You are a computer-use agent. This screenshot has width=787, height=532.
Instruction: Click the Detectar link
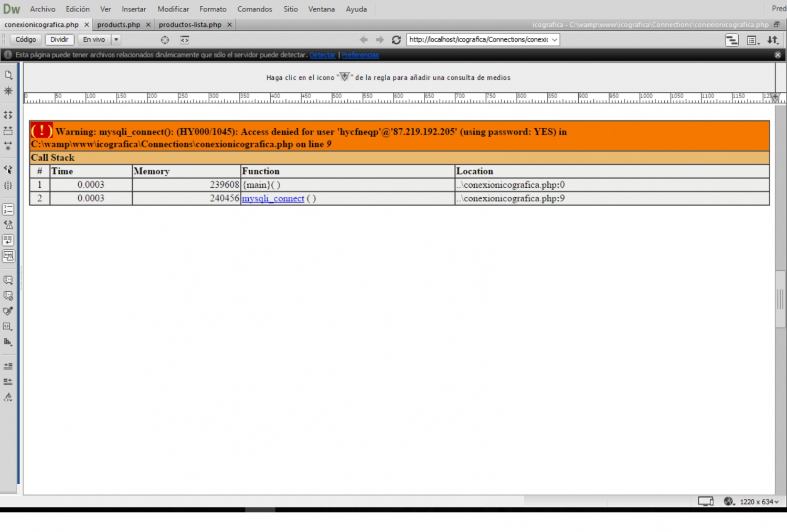pos(322,55)
